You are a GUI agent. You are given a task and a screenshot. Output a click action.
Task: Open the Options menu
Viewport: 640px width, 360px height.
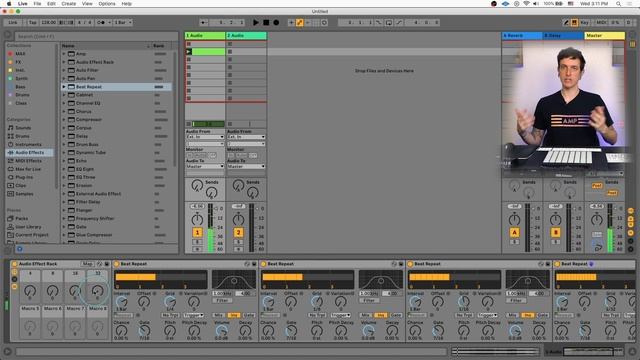coord(107,4)
